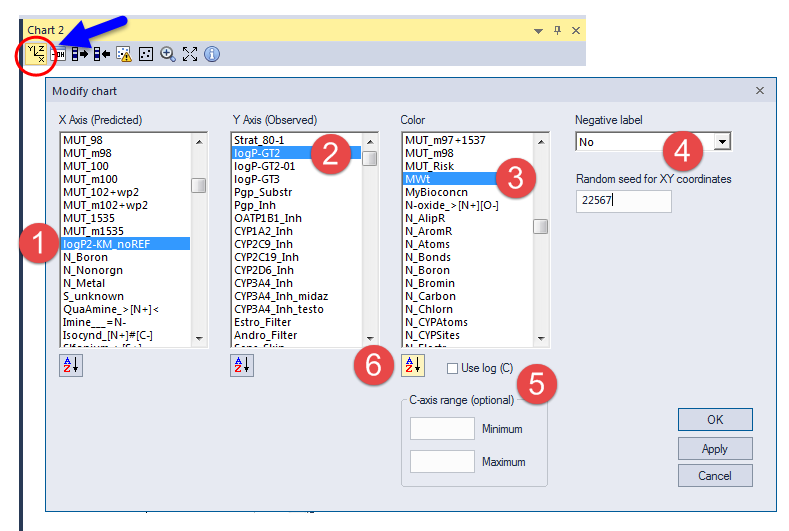789x531 pixels.
Task: Open the Chart 2 panel dropdown arrow
Action: coord(538,31)
